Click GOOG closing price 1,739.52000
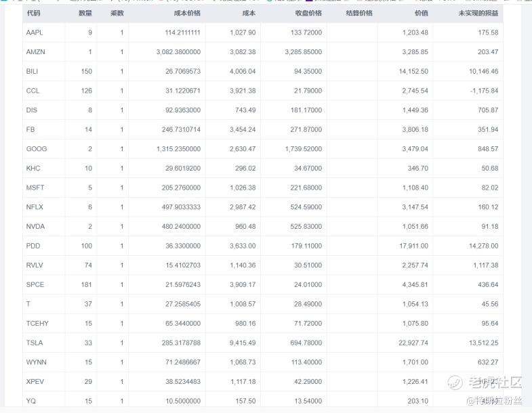 click(304, 148)
